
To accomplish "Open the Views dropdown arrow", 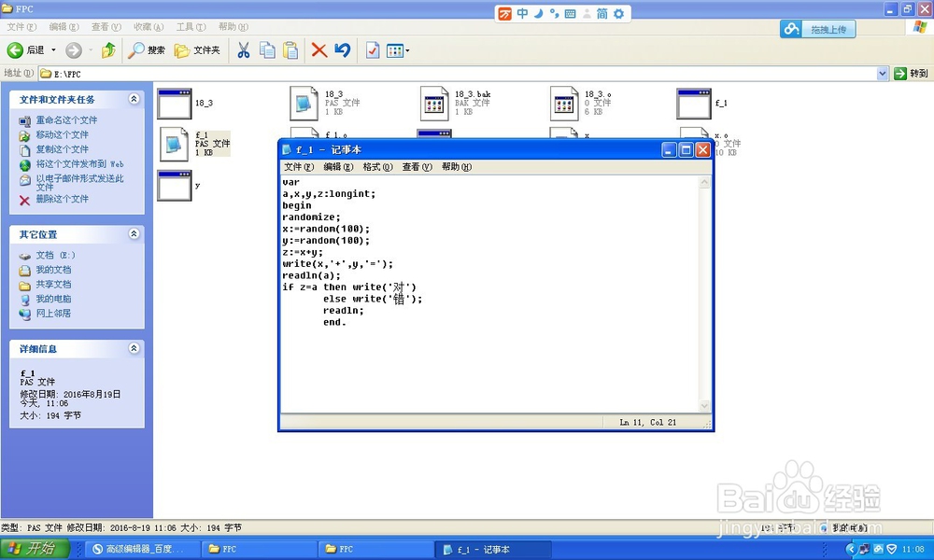I will coord(407,50).
